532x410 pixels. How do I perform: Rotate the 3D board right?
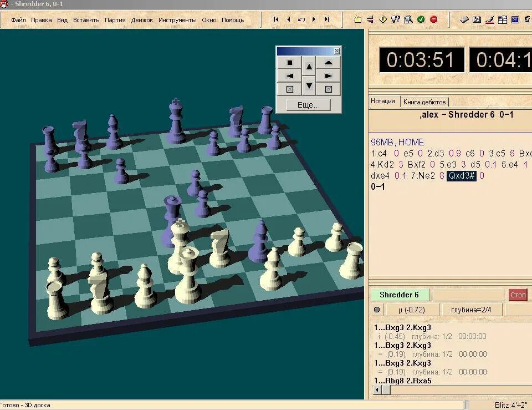[328, 76]
